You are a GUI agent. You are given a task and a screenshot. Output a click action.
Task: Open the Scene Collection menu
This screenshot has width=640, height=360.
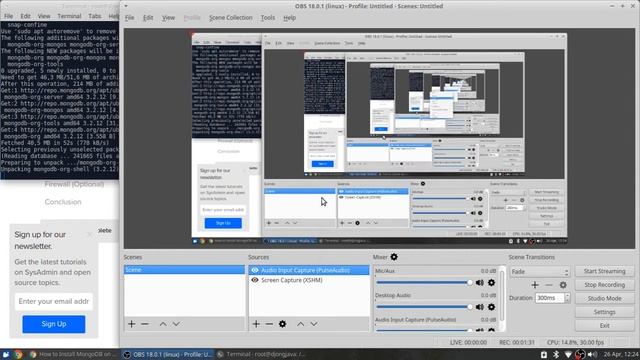pos(231,18)
